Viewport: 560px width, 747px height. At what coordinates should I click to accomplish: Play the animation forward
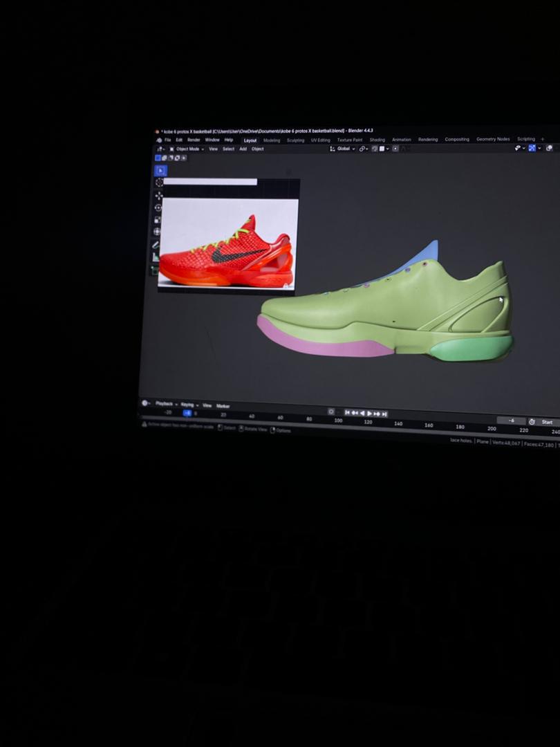pos(369,414)
